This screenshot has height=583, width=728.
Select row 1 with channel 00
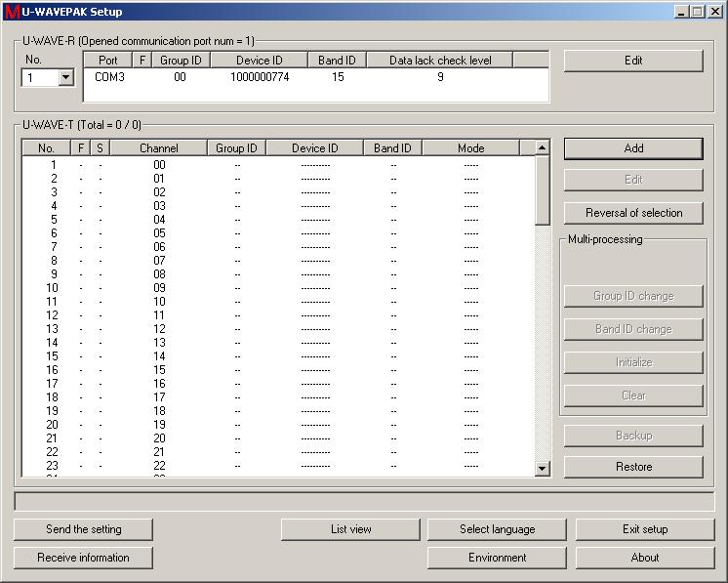(278, 165)
